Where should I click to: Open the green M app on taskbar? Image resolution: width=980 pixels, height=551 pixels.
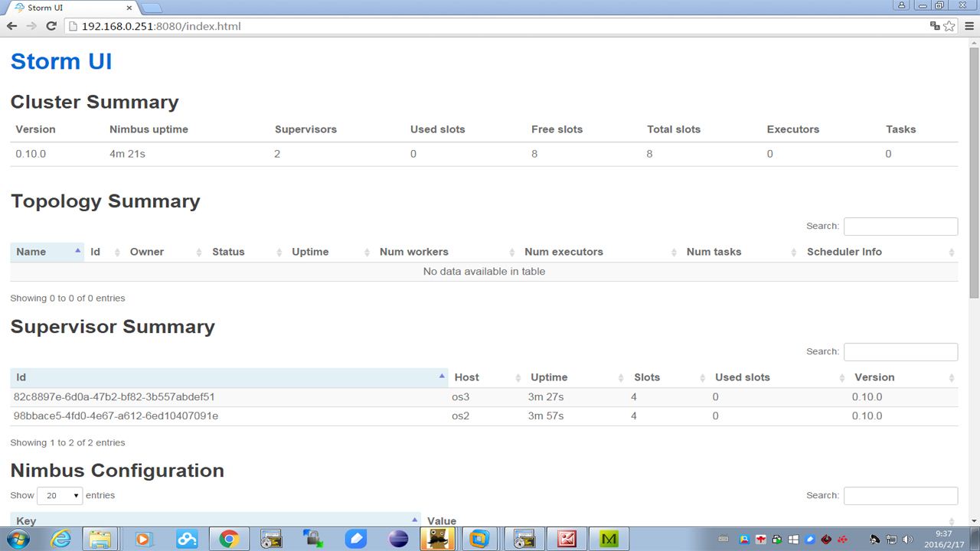pyautogui.click(x=609, y=539)
